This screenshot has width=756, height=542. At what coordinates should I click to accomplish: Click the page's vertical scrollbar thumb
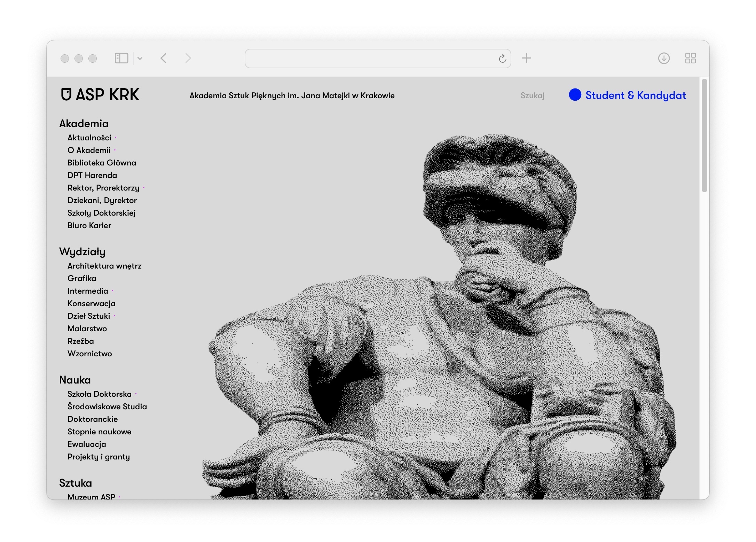click(x=704, y=136)
